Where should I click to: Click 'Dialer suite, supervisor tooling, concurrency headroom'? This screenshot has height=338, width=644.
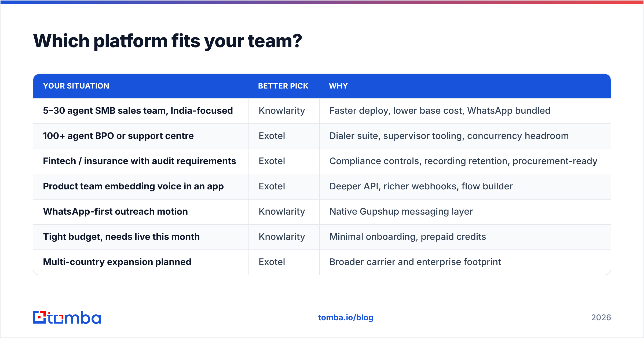coord(449,136)
